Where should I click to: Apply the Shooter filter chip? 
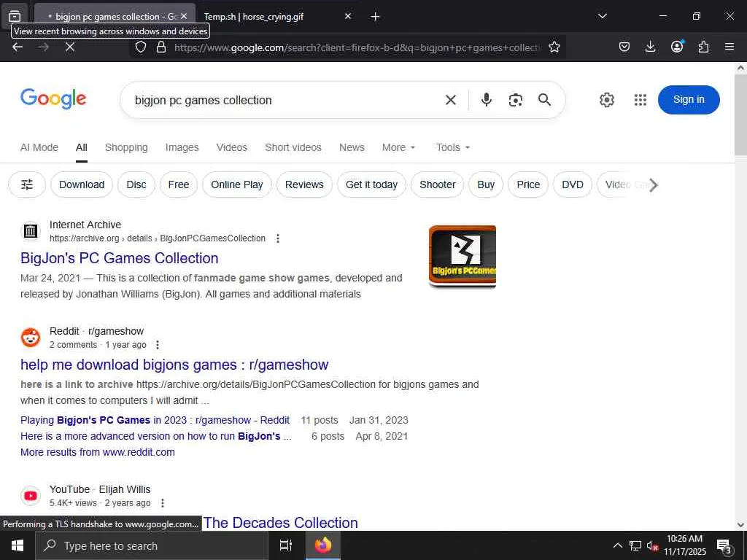coord(438,184)
